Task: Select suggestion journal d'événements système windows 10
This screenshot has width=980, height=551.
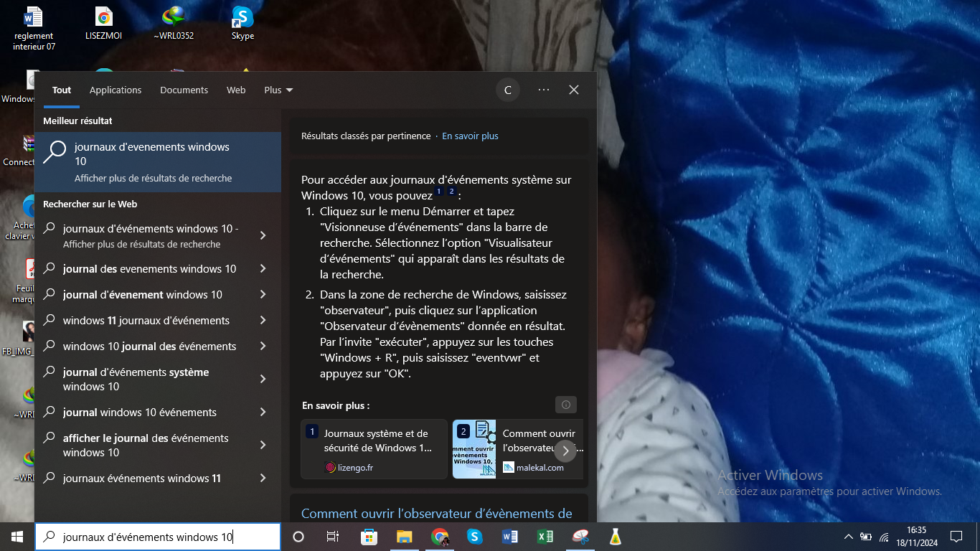Action: [136, 379]
